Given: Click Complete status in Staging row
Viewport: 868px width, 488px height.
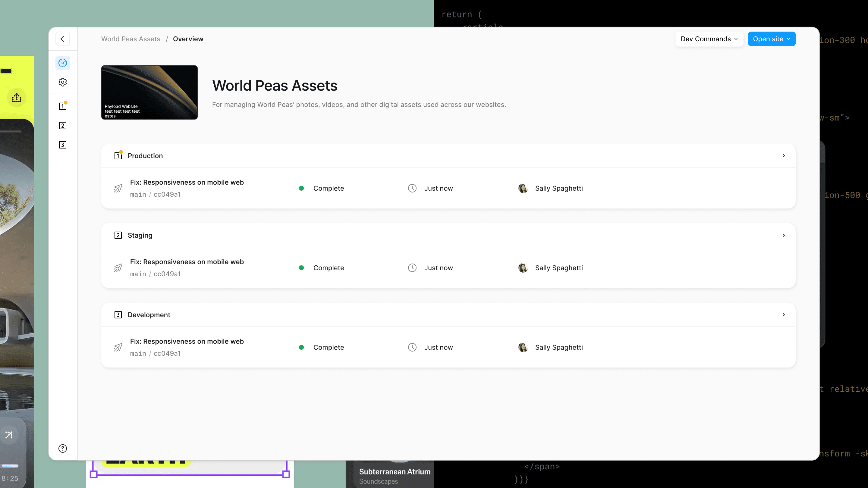Looking at the screenshot, I should [329, 268].
